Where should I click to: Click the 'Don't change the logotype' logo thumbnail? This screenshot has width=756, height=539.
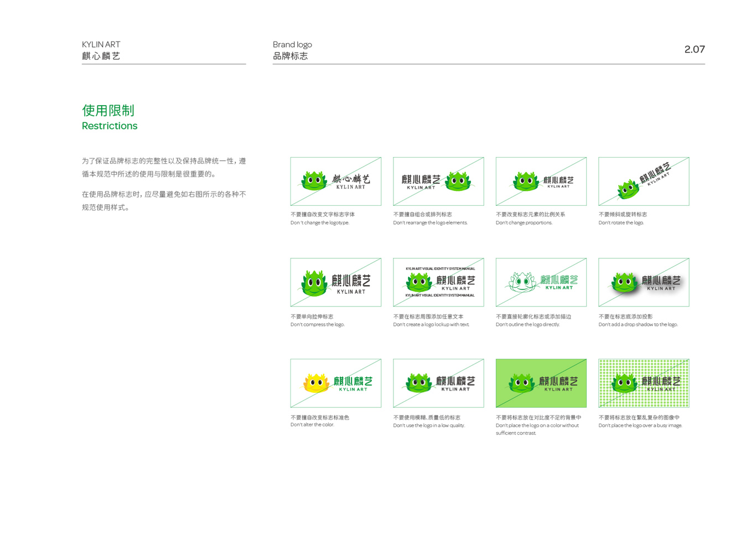coord(335,182)
